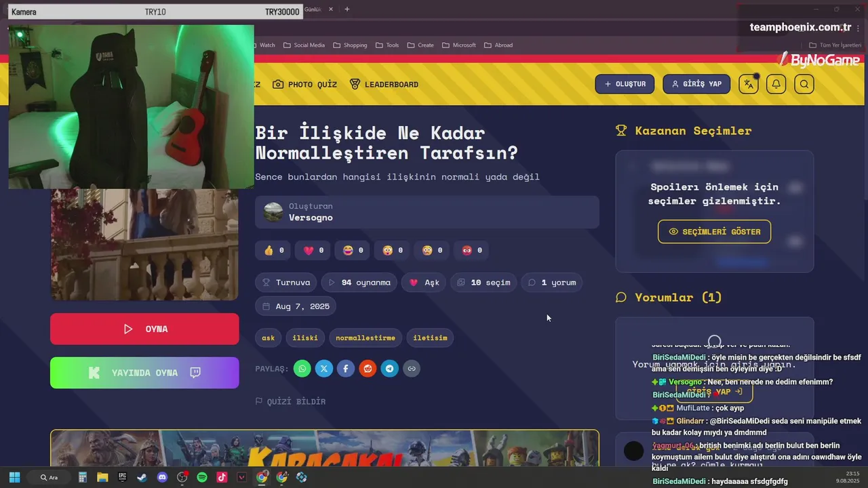868x488 pixels.
Task: Open the Abroad bookmarks folder
Action: 498,45
